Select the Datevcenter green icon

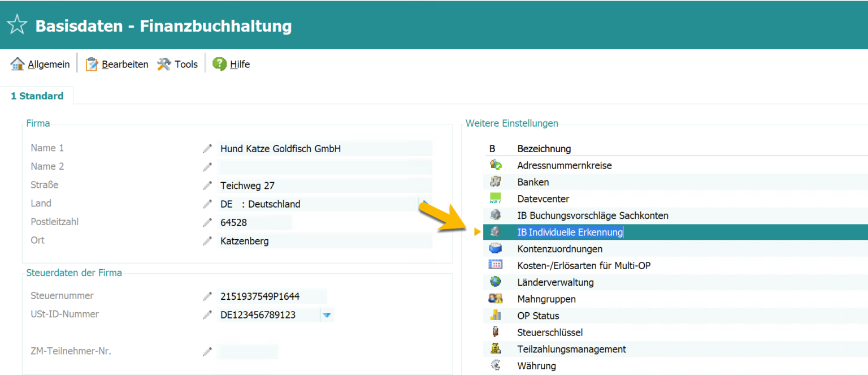point(496,199)
